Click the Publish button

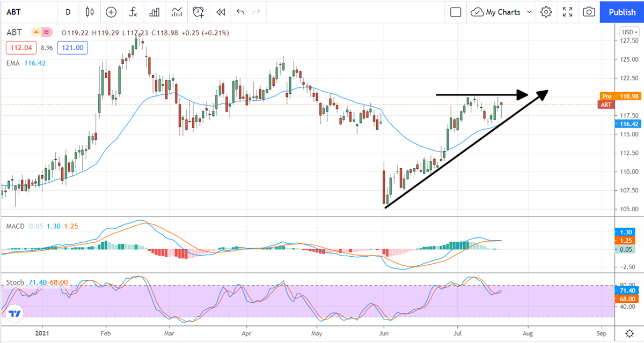click(622, 12)
